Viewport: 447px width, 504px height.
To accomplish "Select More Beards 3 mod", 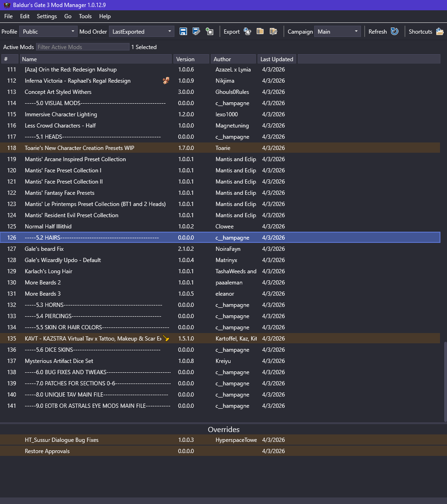I will coord(220,294).
